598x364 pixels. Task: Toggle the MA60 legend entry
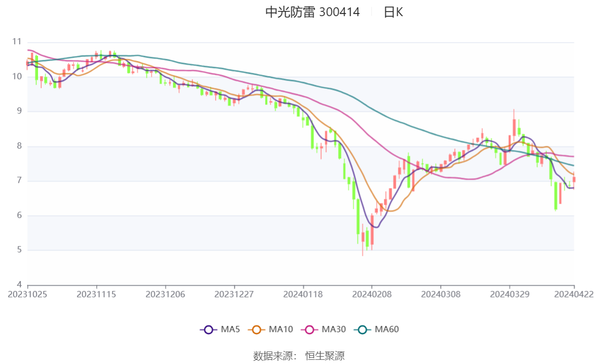pos(377,330)
